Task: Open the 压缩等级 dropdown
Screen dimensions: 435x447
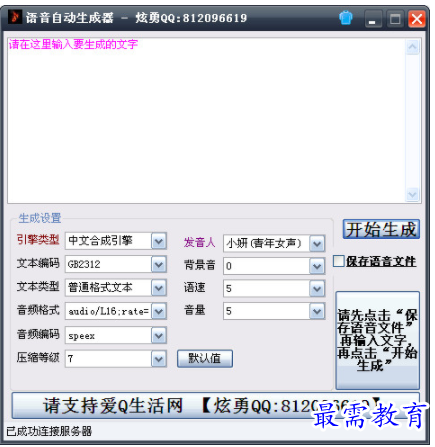Action: coord(159,359)
